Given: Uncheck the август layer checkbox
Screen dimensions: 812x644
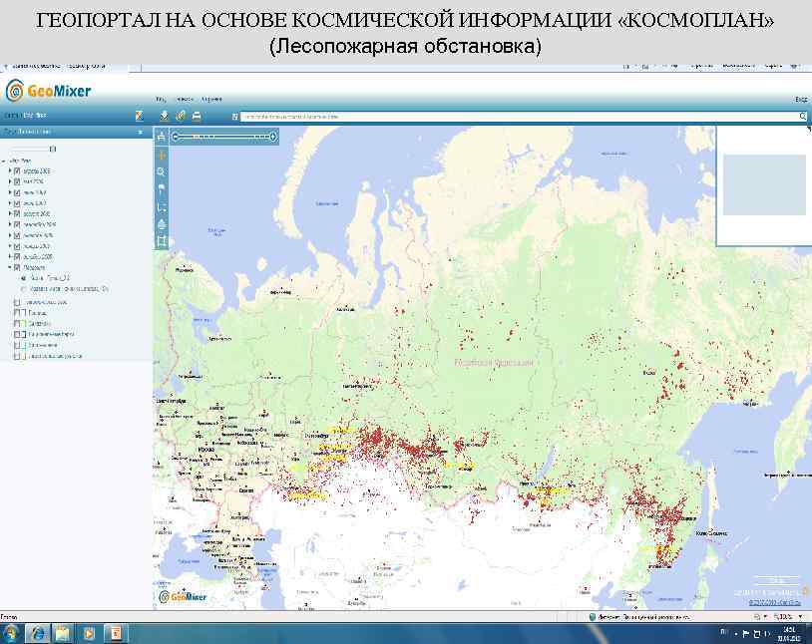Looking at the screenshot, I should point(17,213).
